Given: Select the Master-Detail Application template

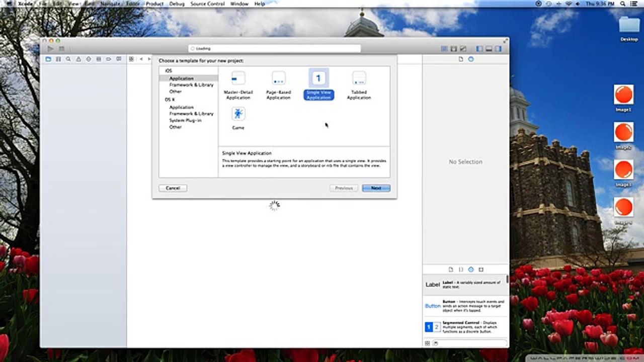Looking at the screenshot, I should pyautogui.click(x=238, y=85).
